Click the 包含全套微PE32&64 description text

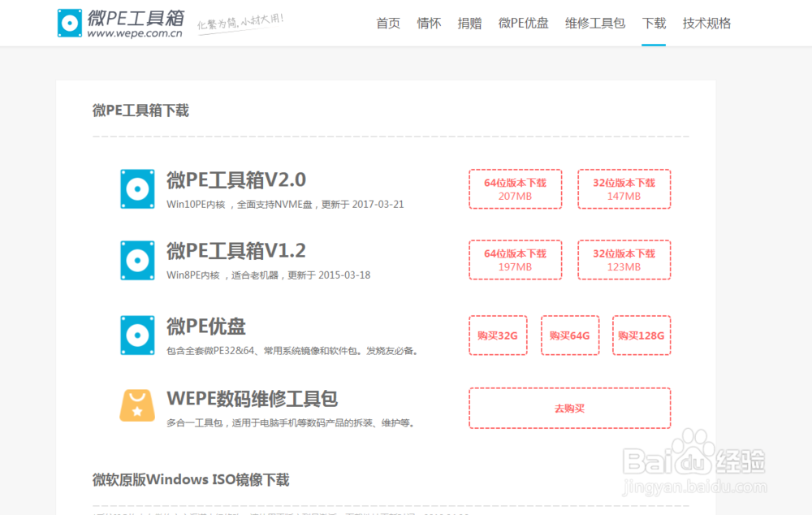[292, 351]
